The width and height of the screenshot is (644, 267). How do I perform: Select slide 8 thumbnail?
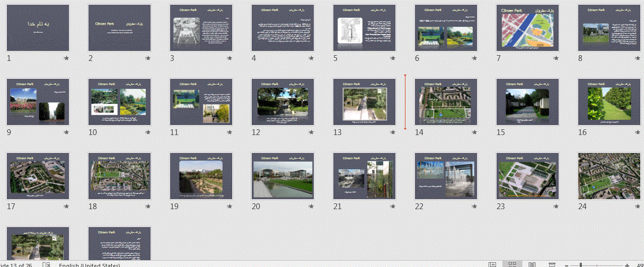coord(609,28)
